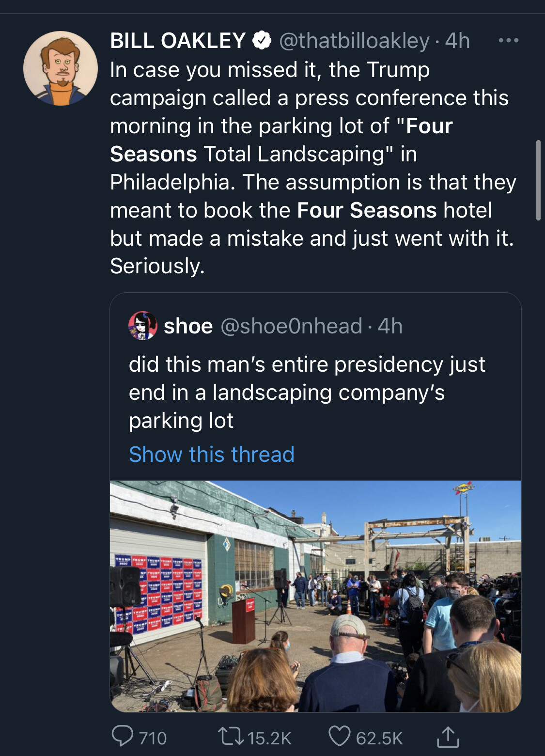Image resolution: width=545 pixels, height=756 pixels.
Task: Open Bill Oakley's profile avatar
Action: coord(61,68)
